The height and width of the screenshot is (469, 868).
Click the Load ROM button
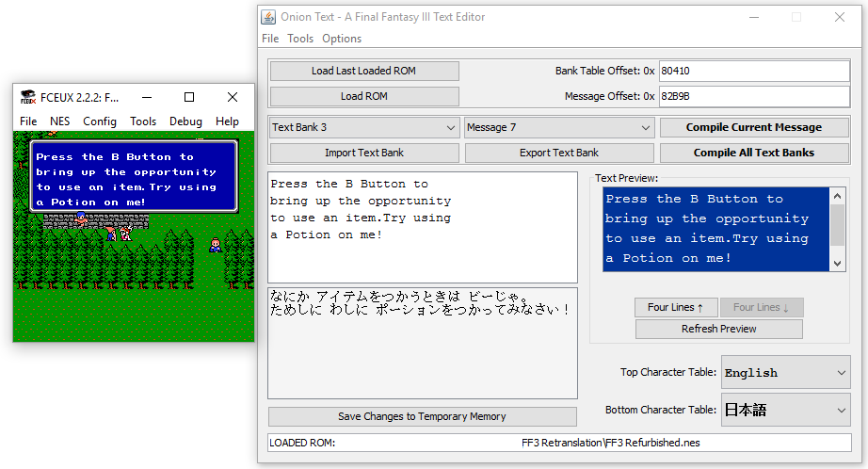point(363,96)
